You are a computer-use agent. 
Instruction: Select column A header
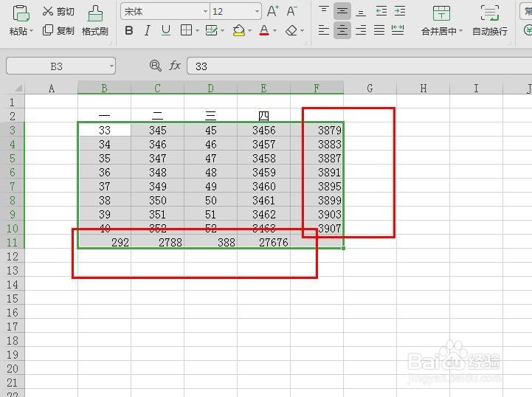tap(51, 89)
